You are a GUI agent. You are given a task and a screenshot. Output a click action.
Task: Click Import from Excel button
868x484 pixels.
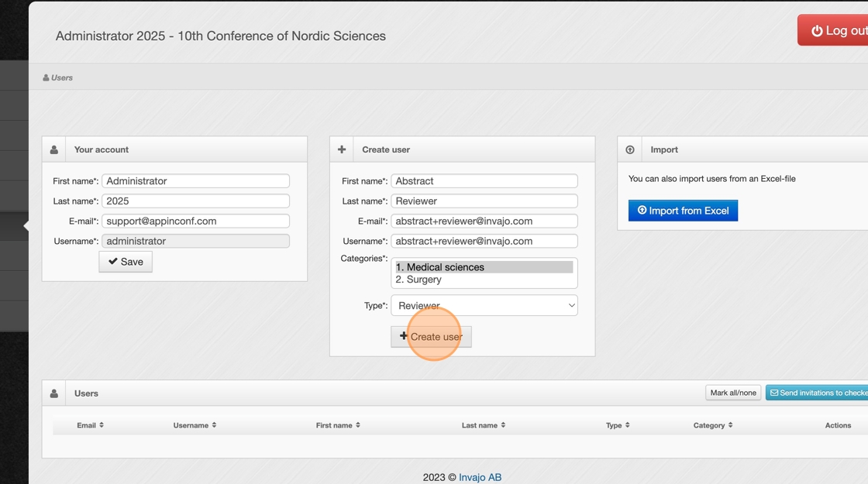pos(683,211)
